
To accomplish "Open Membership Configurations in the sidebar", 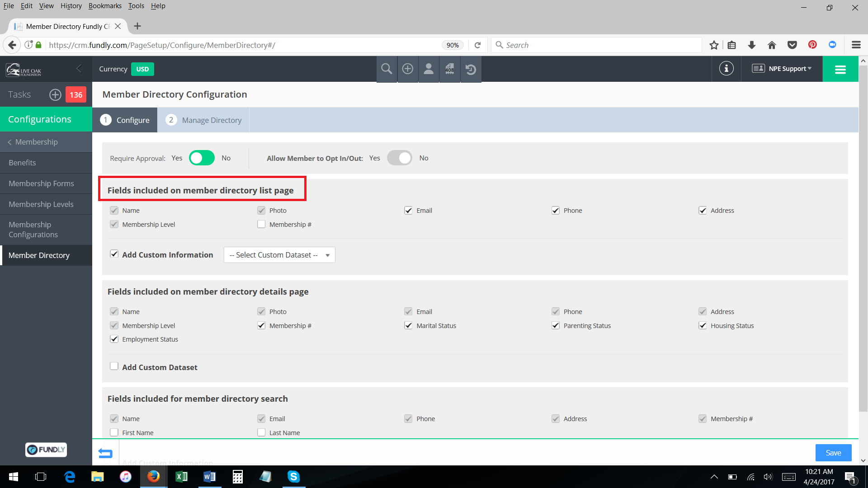I will pos(46,230).
